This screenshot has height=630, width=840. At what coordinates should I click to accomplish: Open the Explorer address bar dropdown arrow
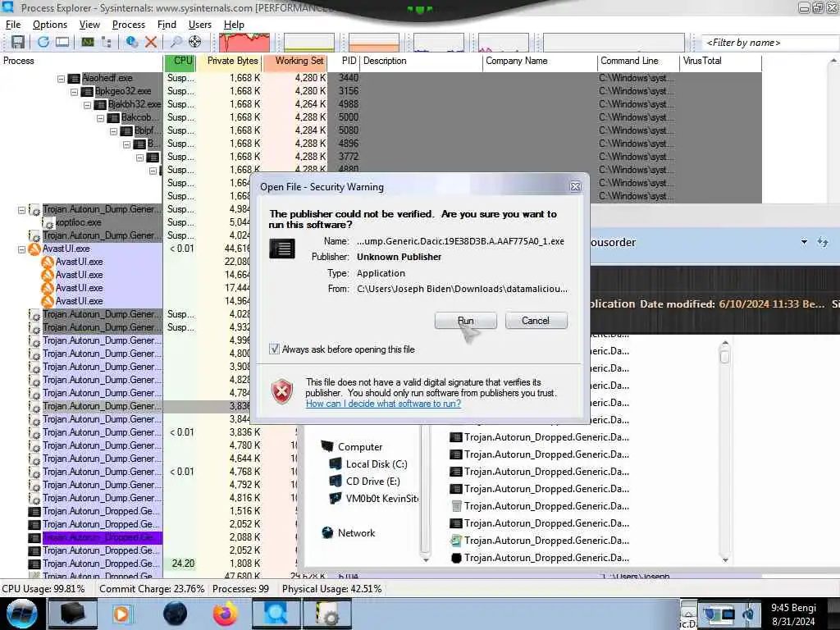(x=804, y=242)
